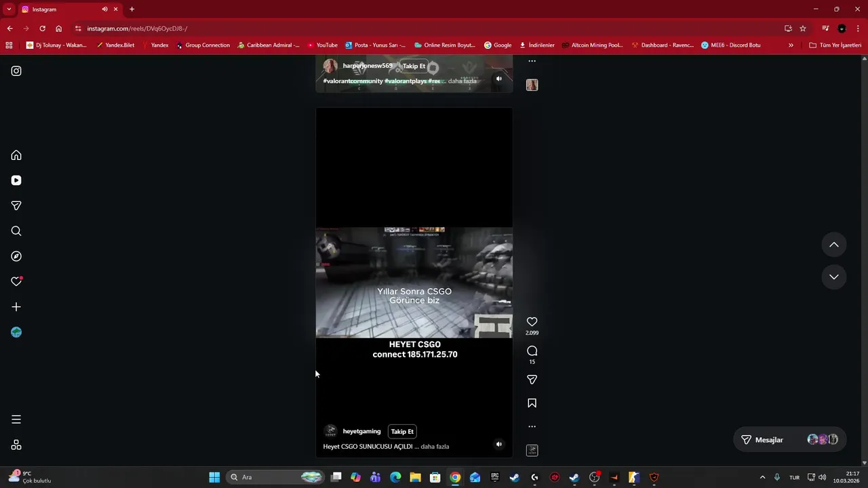This screenshot has height=488, width=868.
Task: Open the Reels section in sidebar
Action: click(x=16, y=180)
